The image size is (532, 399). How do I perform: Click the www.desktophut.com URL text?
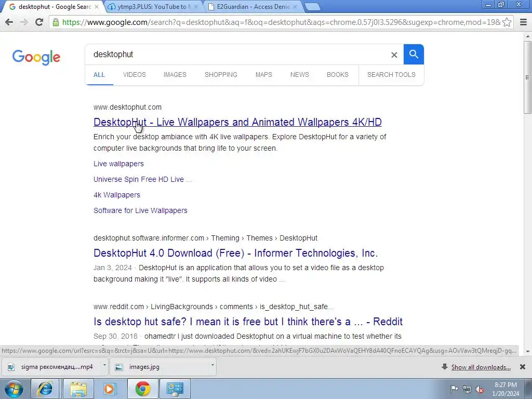click(128, 107)
